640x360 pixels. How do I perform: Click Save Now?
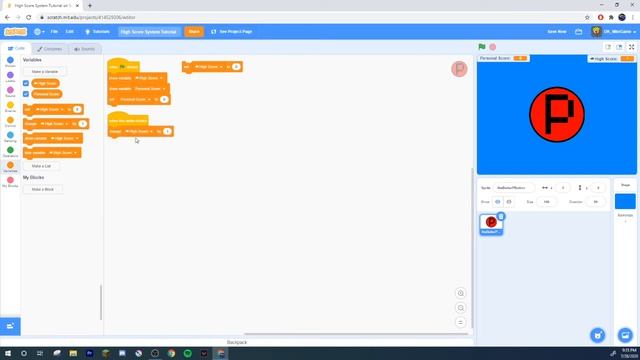click(x=557, y=31)
